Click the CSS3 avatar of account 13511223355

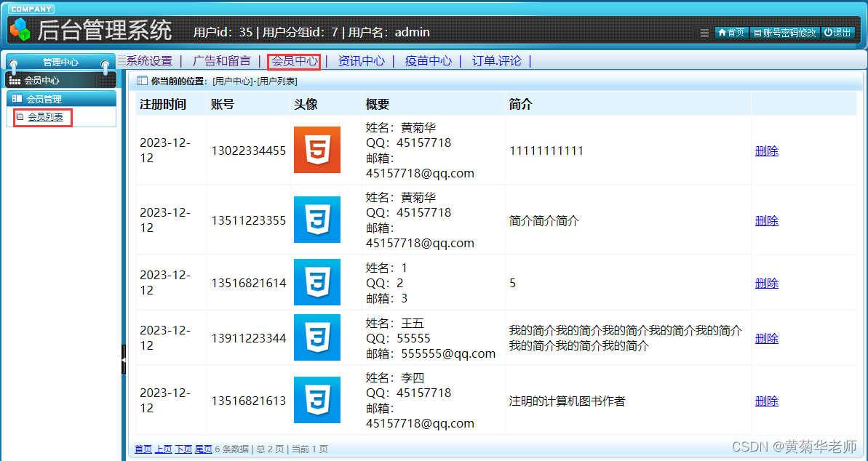(x=317, y=219)
